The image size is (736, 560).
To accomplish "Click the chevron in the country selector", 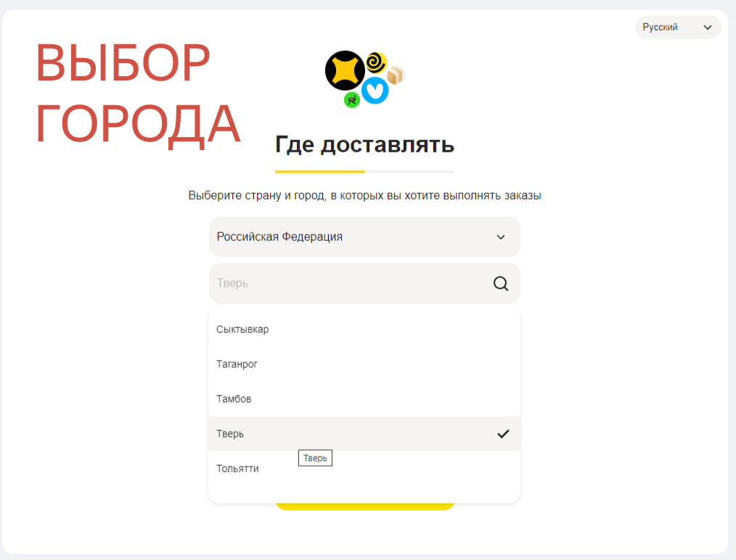I will click(x=501, y=237).
